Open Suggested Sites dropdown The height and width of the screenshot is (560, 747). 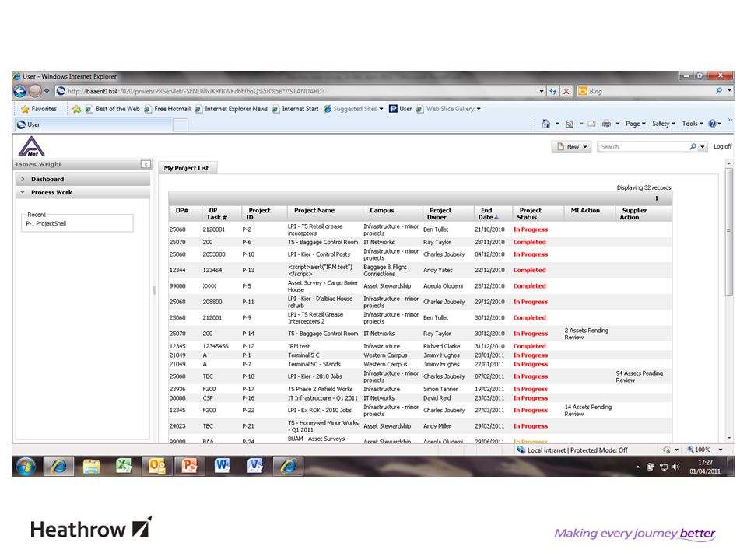pos(353,109)
